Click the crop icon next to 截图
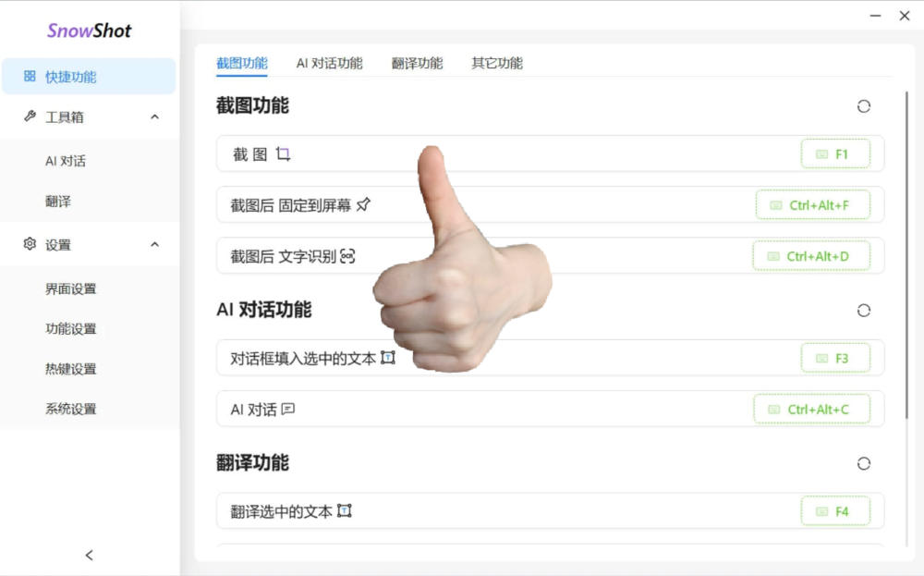This screenshot has height=576, width=924. tap(283, 153)
